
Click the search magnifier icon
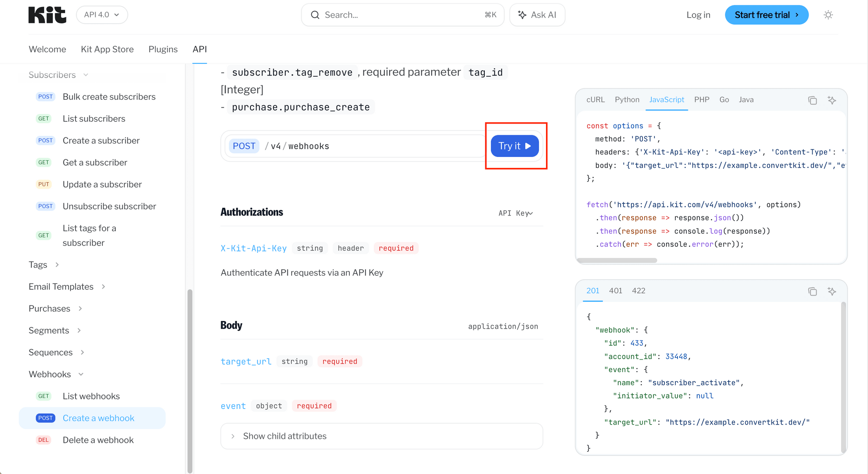click(x=315, y=15)
